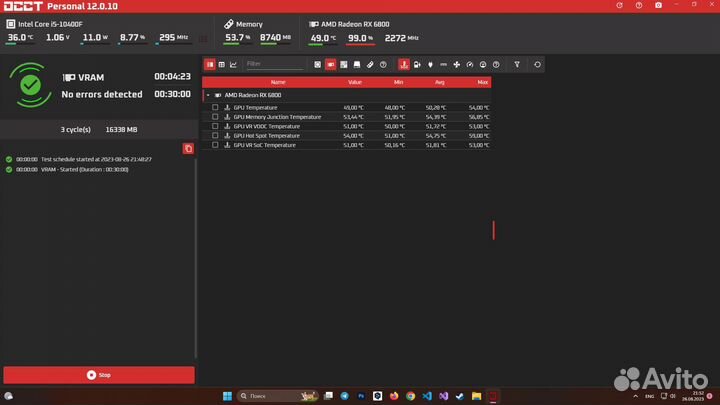Click the GPU VR VDDC Temperature label
The height and width of the screenshot is (405, 720).
tap(266, 126)
